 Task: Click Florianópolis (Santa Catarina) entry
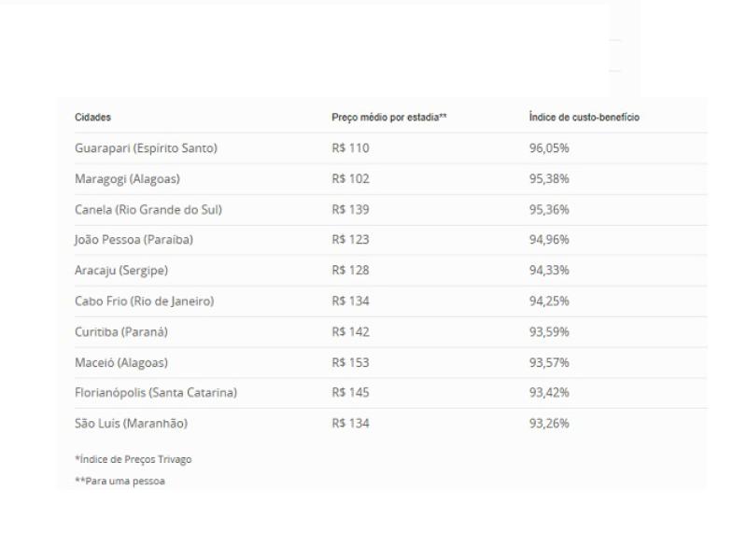pyautogui.click(x=155, y=393)
